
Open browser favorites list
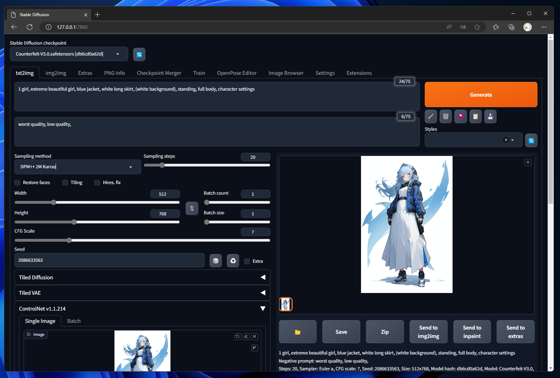tap(496, 27)
